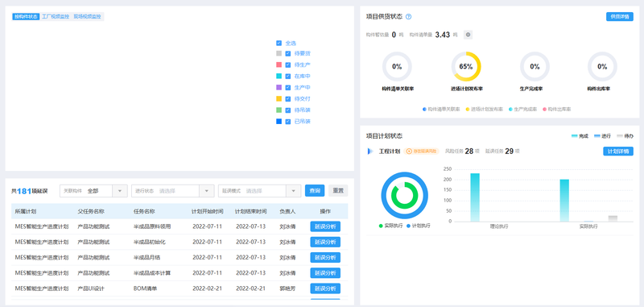Click the 0% 生产完成率 ring

(535, 67)
